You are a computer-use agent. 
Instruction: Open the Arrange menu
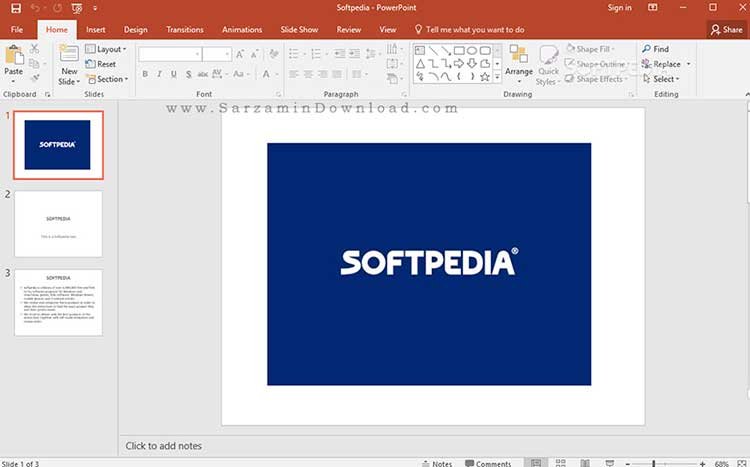pyautogui.click(x=519, y=64)
